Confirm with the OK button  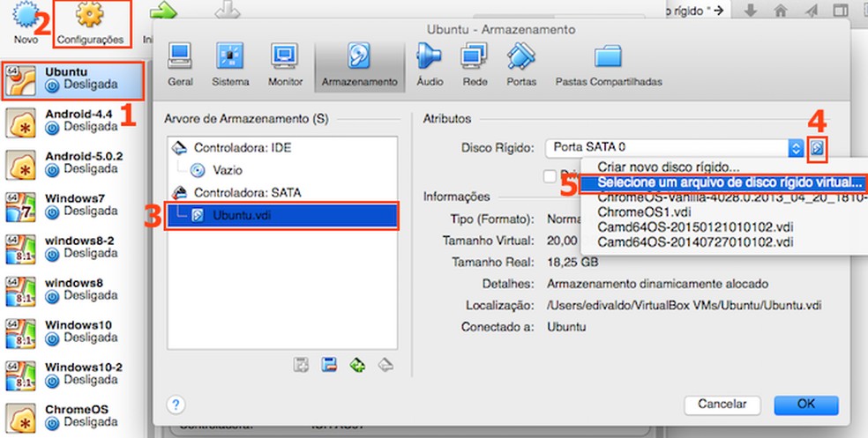coord(806,405)
